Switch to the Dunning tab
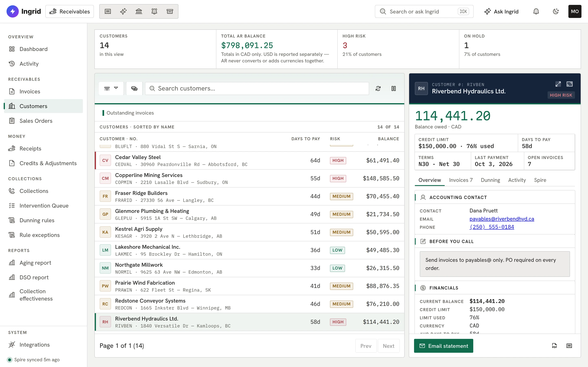Image resolution: width=588 pixels, height=367 pixels. pyautogui.click(x=490, y=180)
